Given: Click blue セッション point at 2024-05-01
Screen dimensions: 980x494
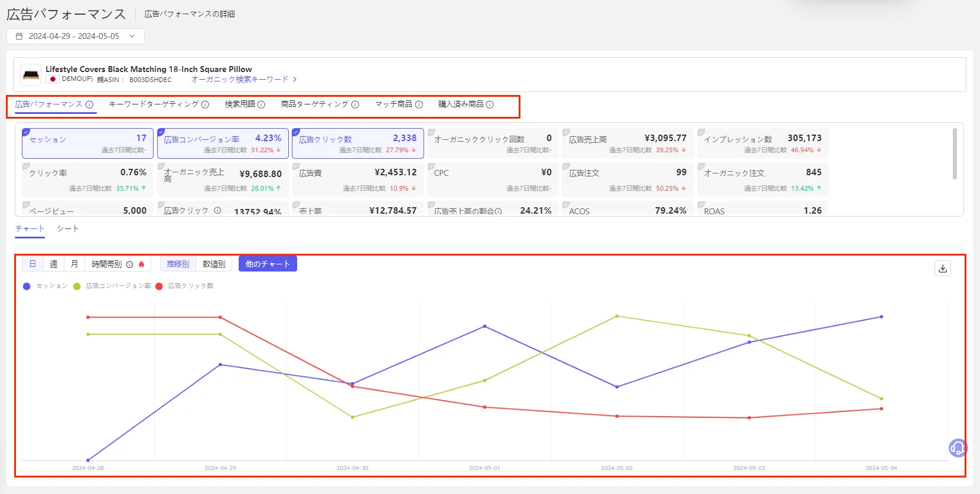Looking at the screenshot, I should click(x=485, y=326).
